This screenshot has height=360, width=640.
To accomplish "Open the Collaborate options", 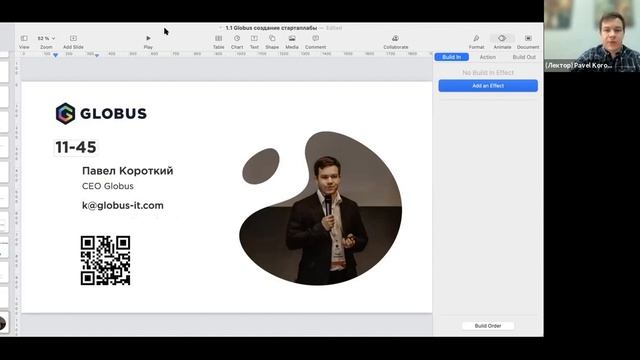I will coord(396,42).
